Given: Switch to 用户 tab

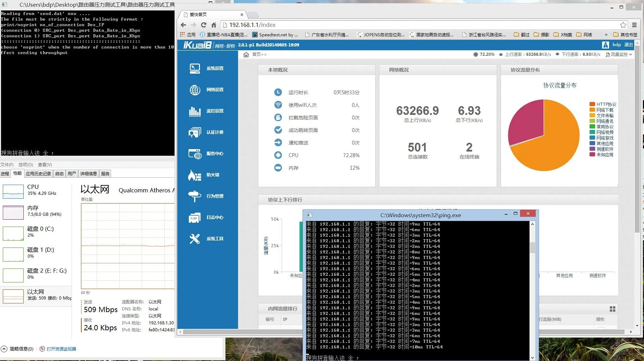Looking at the screenshot, I should [x=72, y=174].
